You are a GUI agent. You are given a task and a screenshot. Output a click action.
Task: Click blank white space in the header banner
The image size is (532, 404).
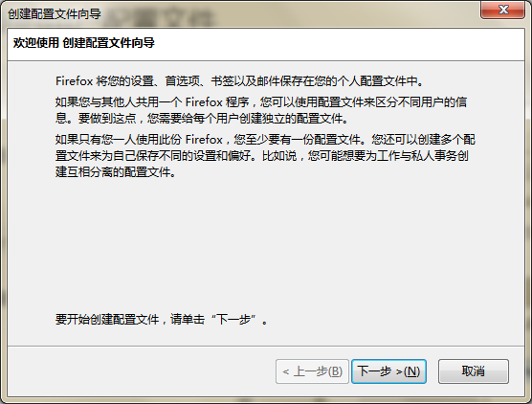[x=340, y=44]
